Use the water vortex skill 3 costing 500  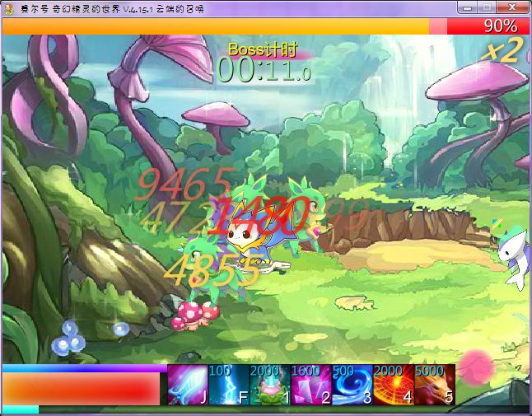point(352,385)
